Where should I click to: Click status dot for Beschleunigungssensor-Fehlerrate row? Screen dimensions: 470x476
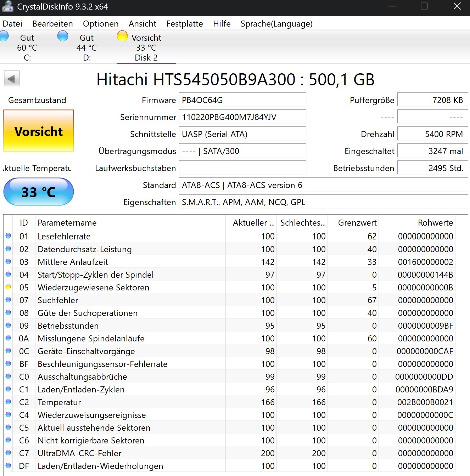pos(8,363)
